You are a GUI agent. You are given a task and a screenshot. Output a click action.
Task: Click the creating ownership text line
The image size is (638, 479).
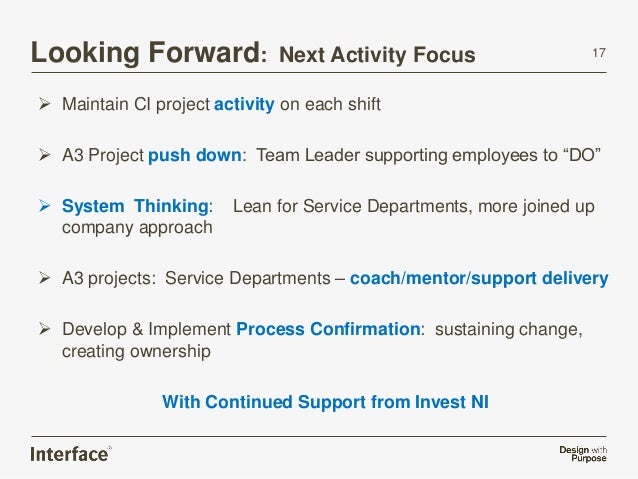(x=136, y=352)
